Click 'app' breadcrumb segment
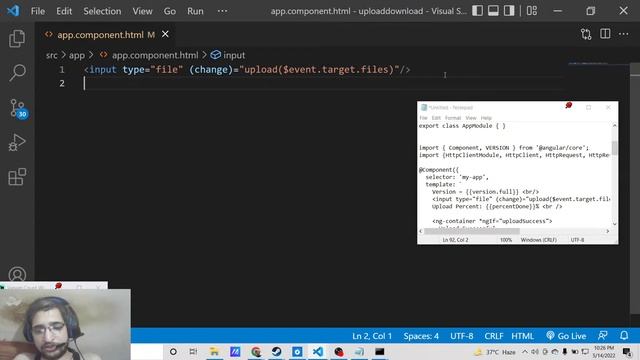640x360 pixels. 77,55
